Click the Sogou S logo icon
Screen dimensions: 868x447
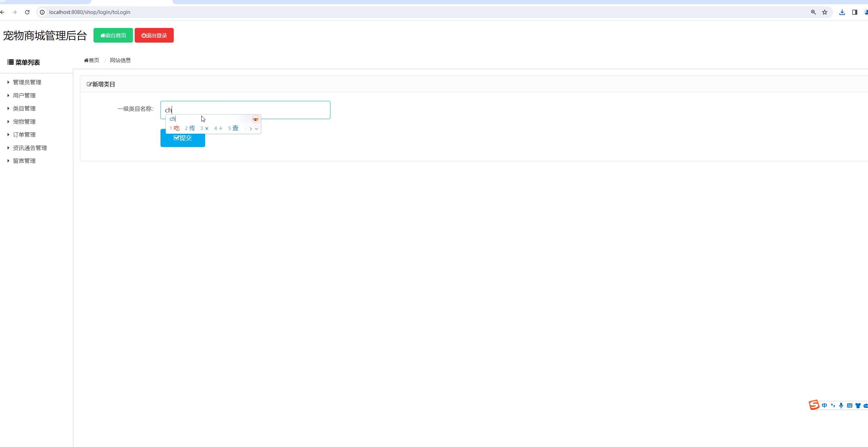(814, 405)
